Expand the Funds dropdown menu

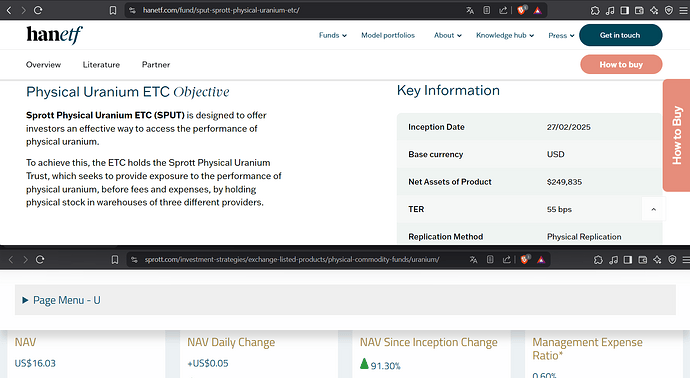click(x=333, y=35)
